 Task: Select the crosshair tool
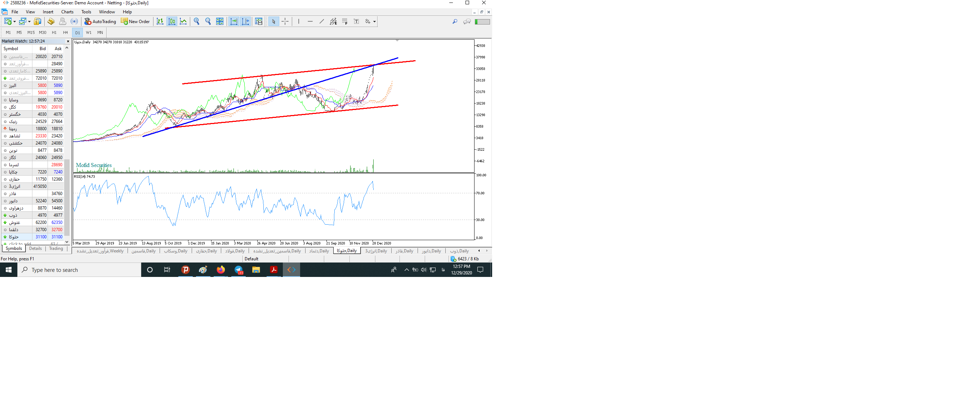point(285,21)
